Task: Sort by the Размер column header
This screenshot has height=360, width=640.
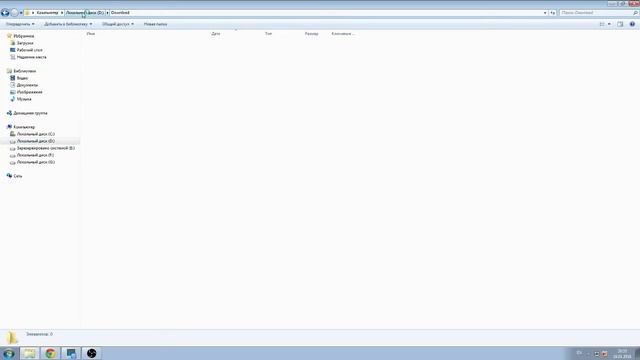Action: (311, 33)
